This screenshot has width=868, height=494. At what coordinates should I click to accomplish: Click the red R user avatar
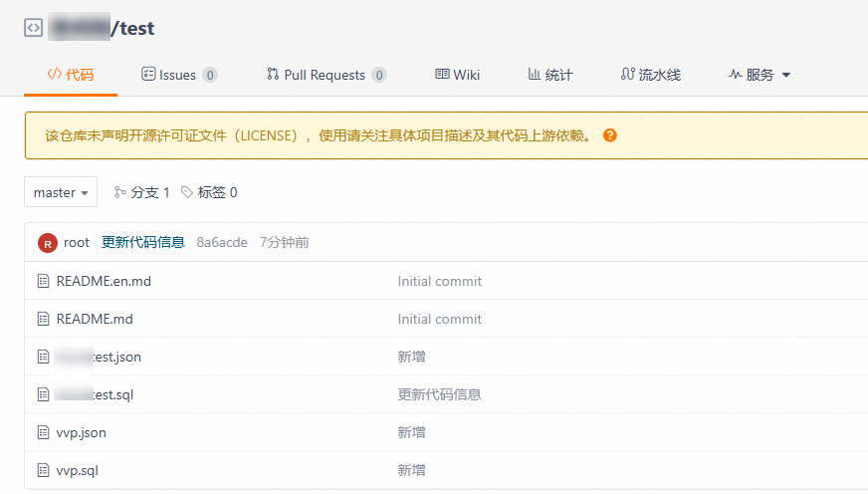point(48,243)
